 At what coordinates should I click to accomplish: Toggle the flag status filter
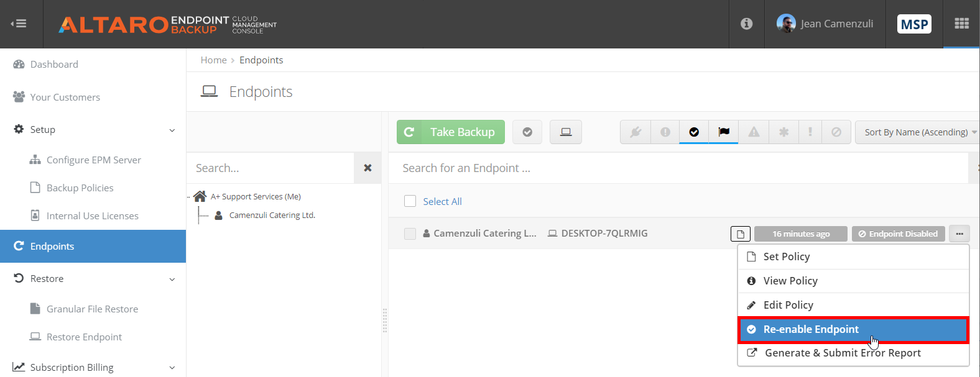pos(724,132)
